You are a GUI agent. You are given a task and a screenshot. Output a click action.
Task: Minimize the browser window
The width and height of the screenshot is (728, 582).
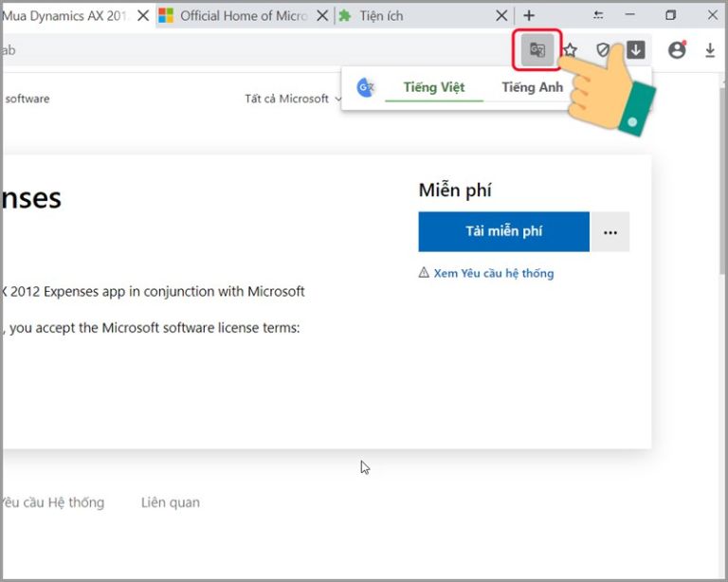[x=629, y=15]
